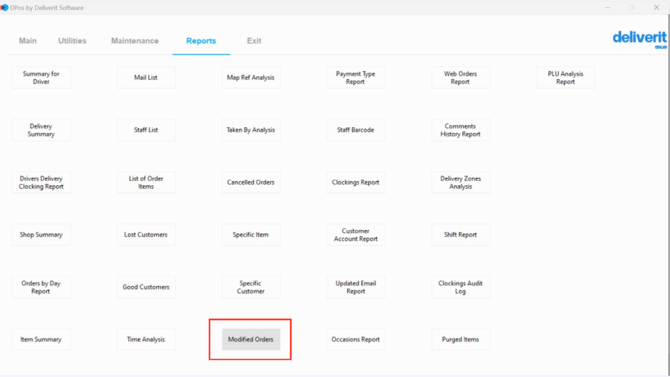670x377 pixels.
Task: Open Customer Account Report
Action: point(356,235)
